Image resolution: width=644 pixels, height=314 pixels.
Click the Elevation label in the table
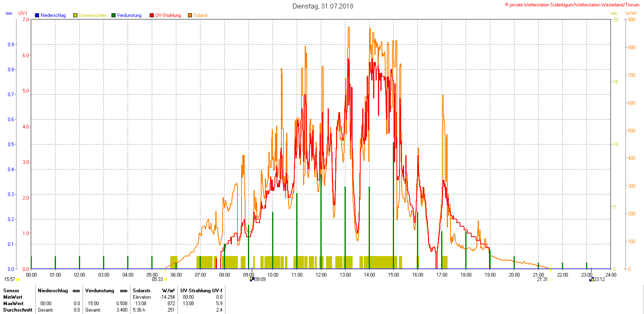(142, 297)
